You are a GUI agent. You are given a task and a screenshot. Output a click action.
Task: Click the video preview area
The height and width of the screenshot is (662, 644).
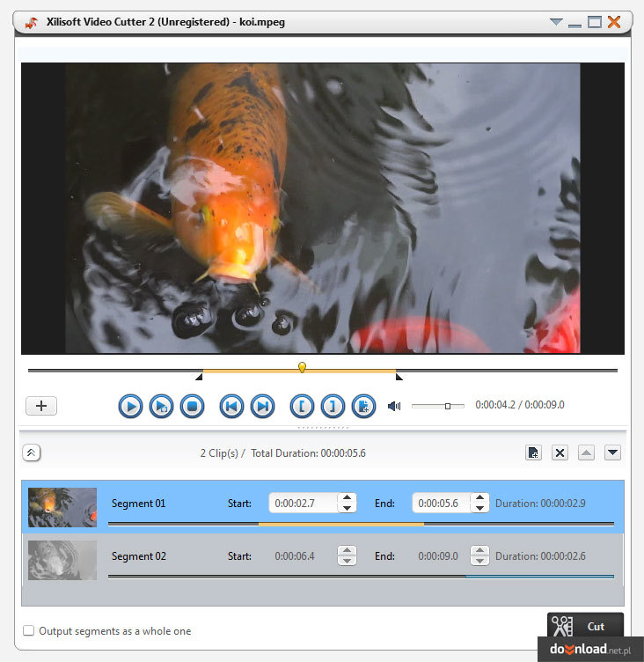(x=322, y=209)
